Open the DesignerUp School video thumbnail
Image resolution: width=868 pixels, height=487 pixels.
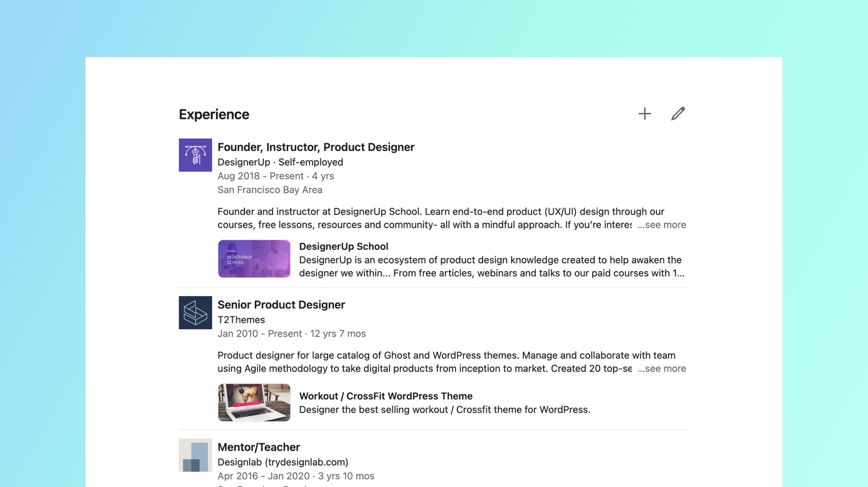254,259
